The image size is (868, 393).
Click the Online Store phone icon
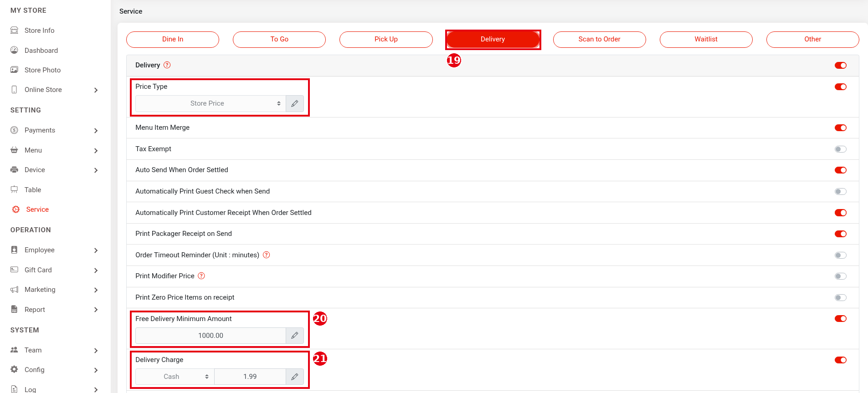tap(15, 90)
